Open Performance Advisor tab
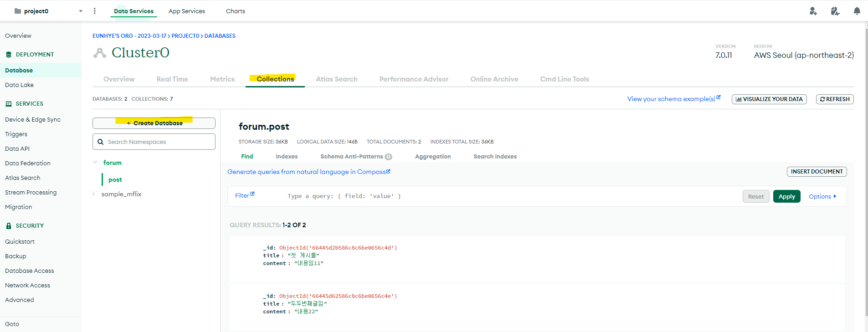The width and height of the screenshot is (868, 332). [x=414, y=79]
